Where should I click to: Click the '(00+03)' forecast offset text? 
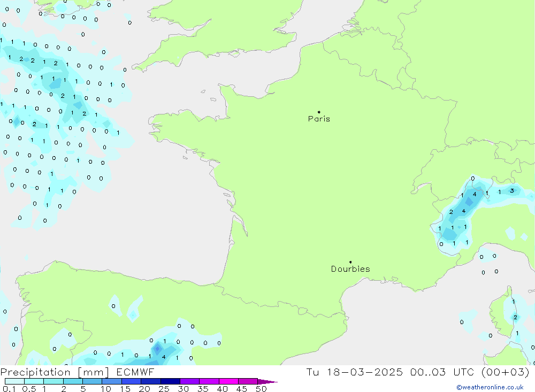pyautogui.click(x=505, y=372)
